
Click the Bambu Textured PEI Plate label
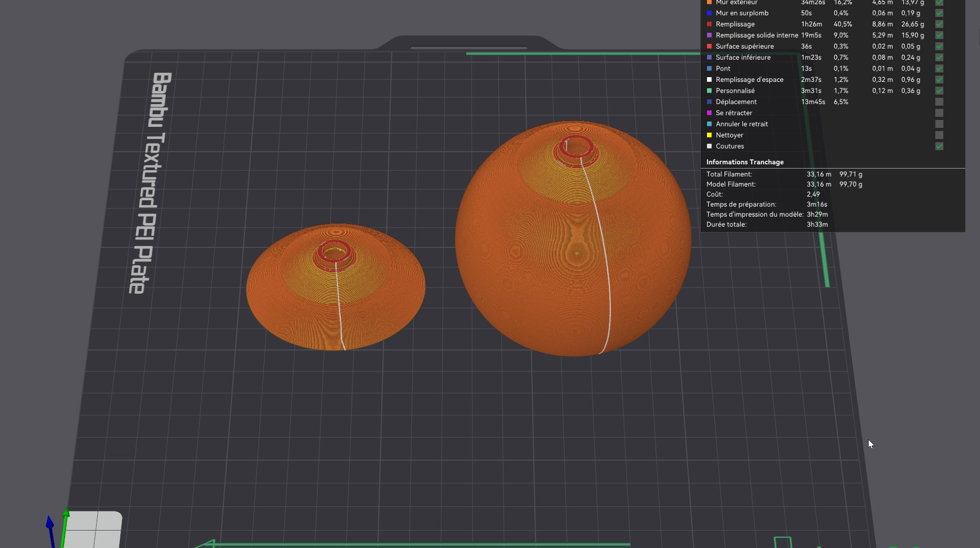pos(149,183)
